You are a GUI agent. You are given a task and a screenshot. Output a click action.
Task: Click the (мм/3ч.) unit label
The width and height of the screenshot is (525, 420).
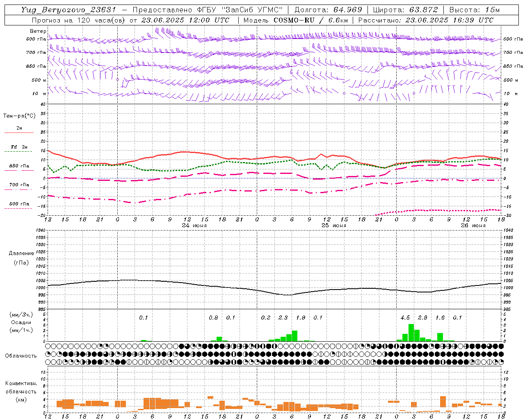pyautogui.click(x=21, y=315)
